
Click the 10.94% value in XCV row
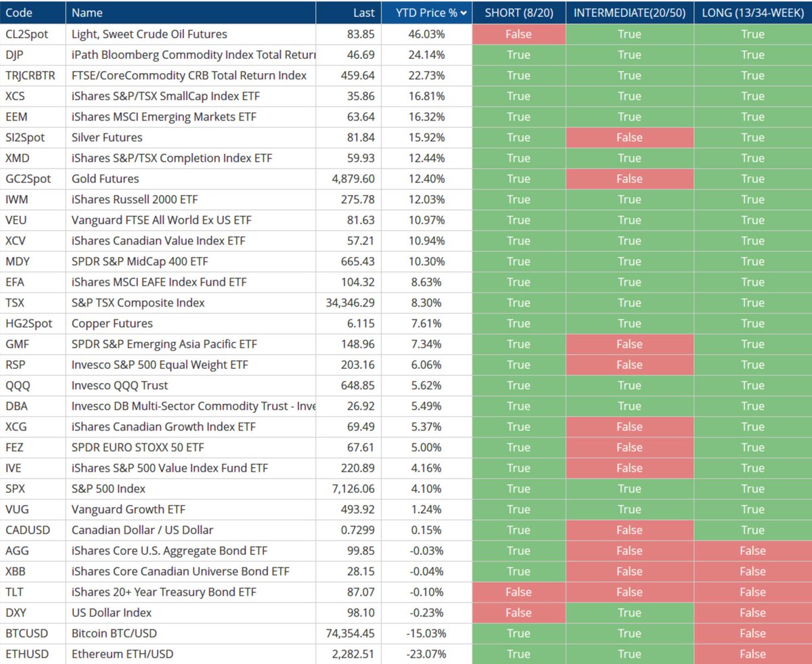(427, 240)
